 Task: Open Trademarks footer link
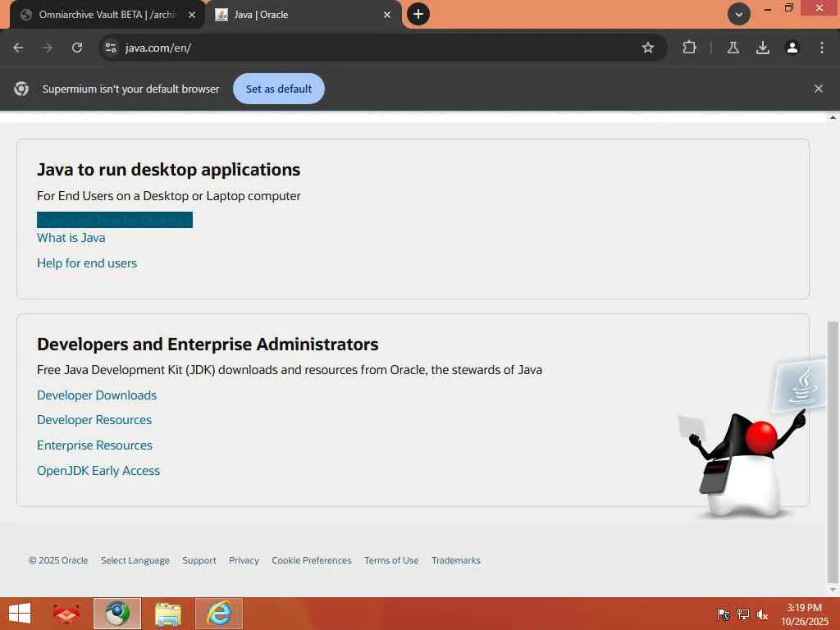pos(456,560)
